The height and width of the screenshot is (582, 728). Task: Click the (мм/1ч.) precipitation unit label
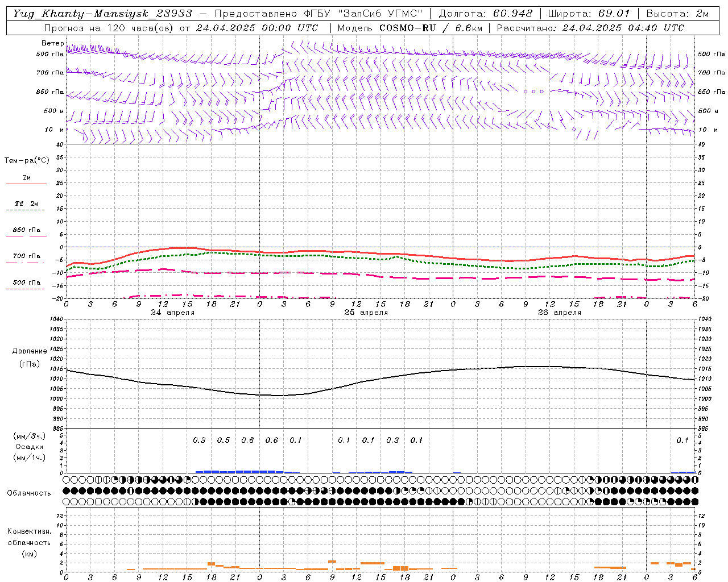pyautogui.click(x=30, y=458)
